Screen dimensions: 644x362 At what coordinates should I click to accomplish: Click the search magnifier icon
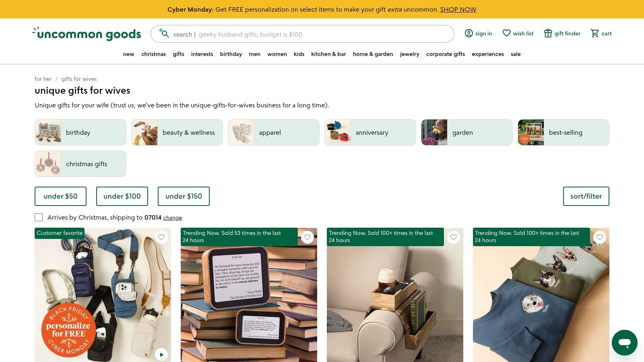[165, 34]
